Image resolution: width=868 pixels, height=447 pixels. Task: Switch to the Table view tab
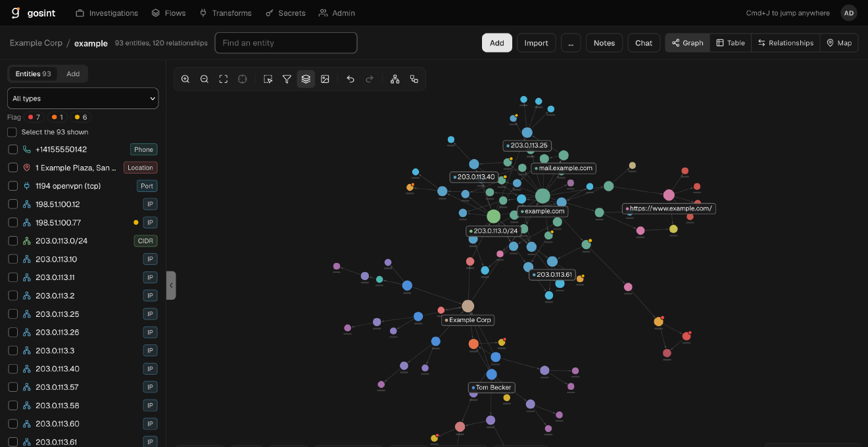tap(731, 43)
